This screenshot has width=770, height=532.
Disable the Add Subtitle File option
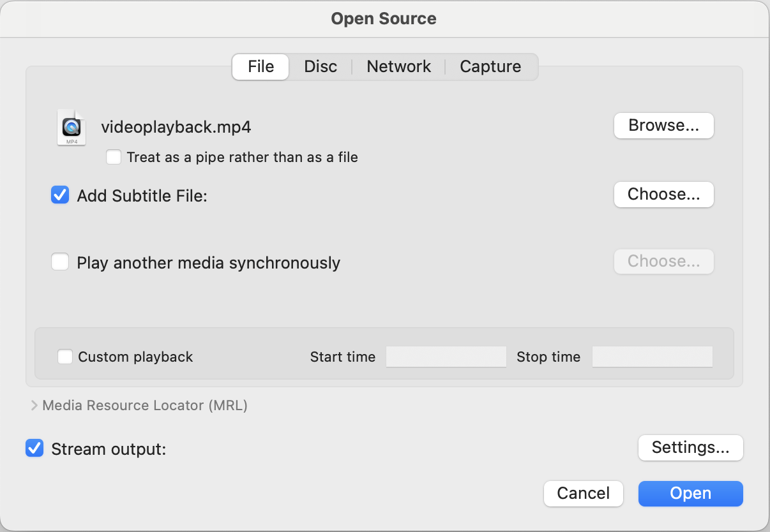[59, 195]
